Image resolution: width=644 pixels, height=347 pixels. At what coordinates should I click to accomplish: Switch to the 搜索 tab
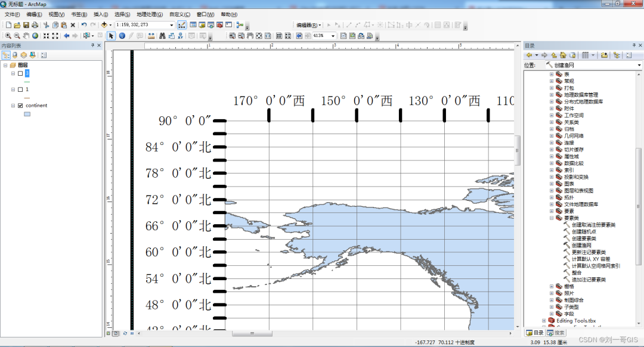click(x=556, y=333)
